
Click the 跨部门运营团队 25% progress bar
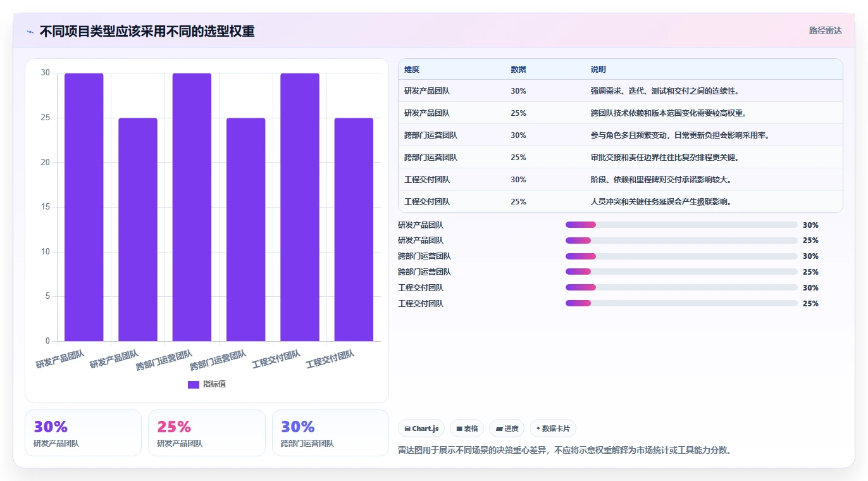(681, 272)
